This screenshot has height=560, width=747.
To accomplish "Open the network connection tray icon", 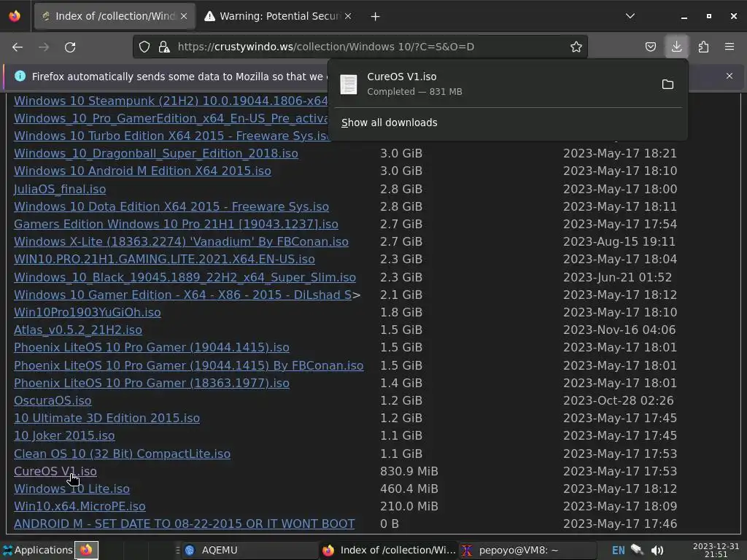I will (x=637, y=550).
